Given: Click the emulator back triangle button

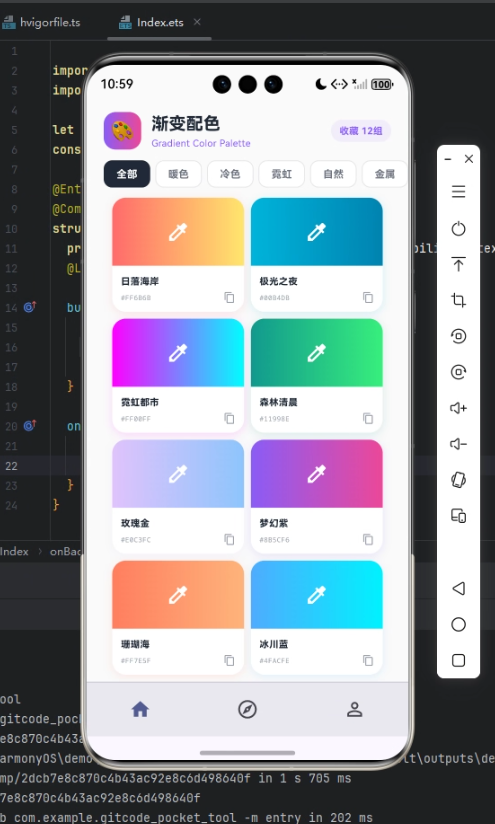Looking at the screenshot, I should click(x=458, y=588).
